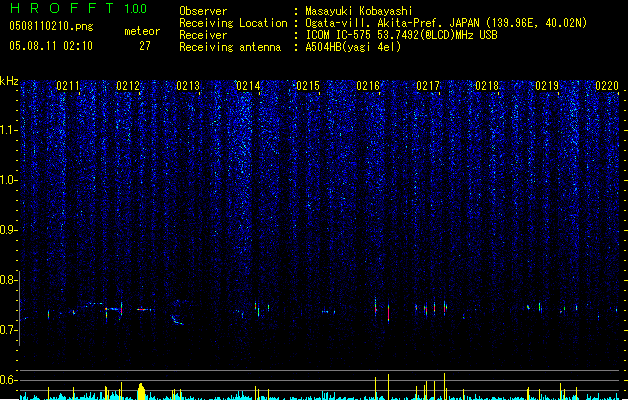Click the green 'meteor' label
This screenshot has height=400, width=629.
[x=142, y=31]
